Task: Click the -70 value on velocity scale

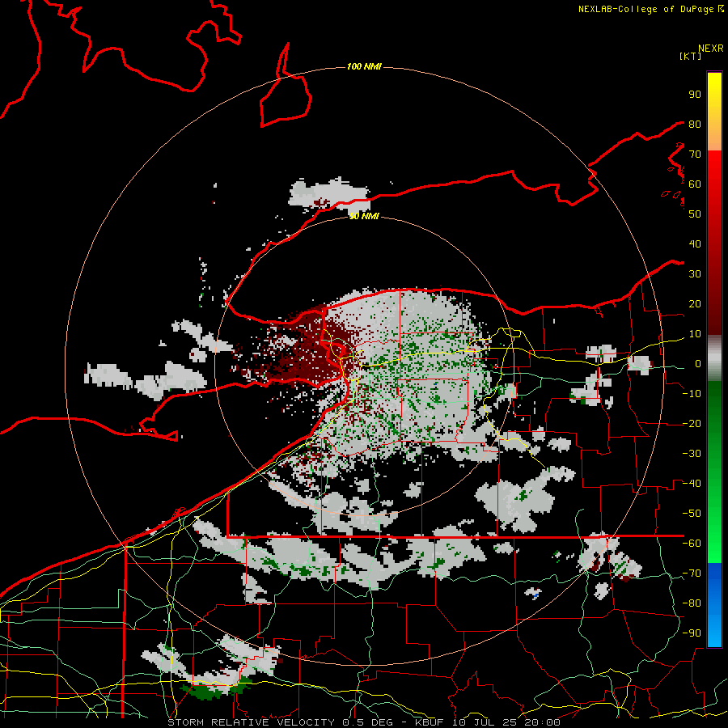Action: click(692, 573)
